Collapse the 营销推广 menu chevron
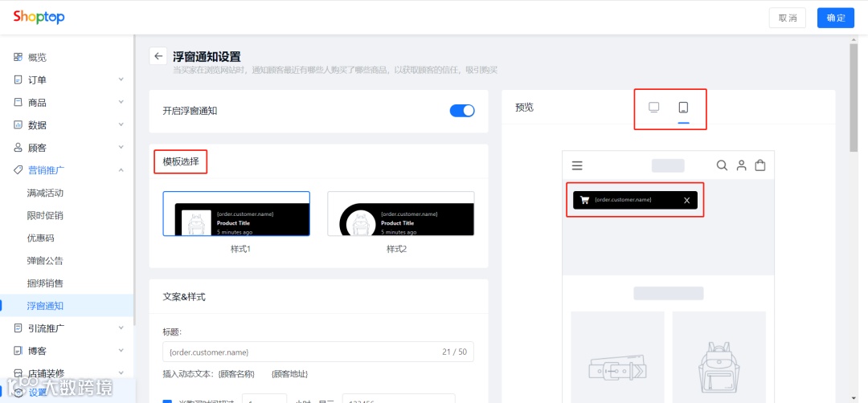 click(121, 170)
